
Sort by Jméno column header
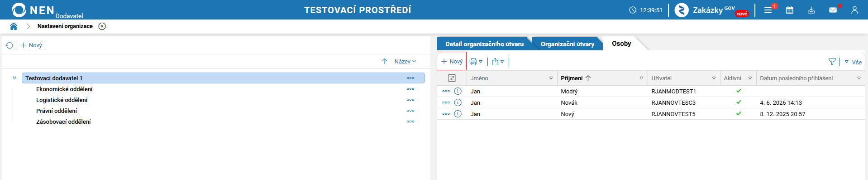click(479, 78)
